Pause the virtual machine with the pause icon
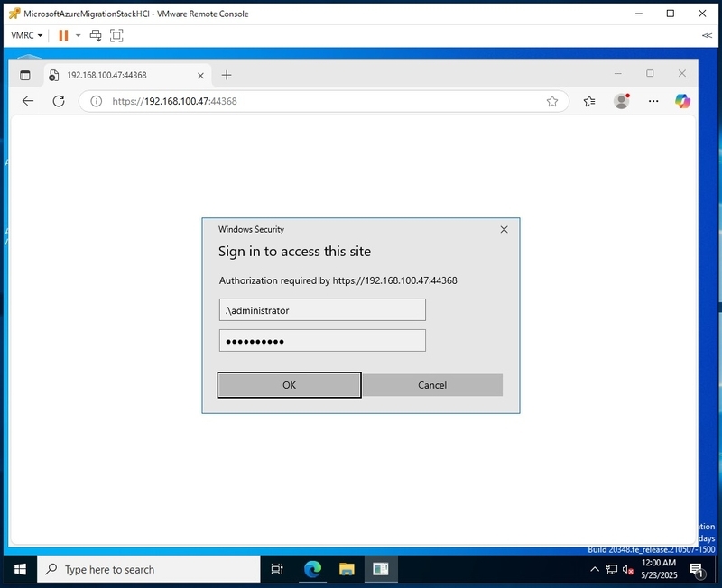 click(x=63, y=35)
